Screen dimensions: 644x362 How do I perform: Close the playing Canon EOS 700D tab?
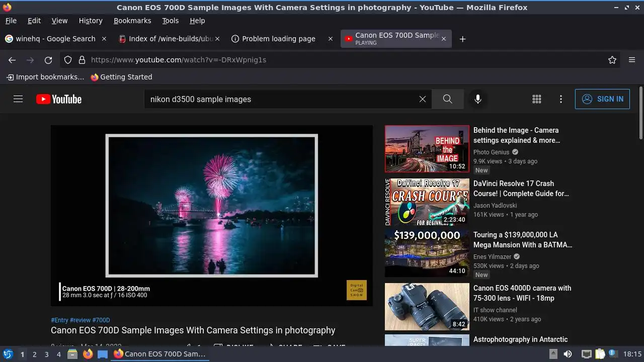443,39
